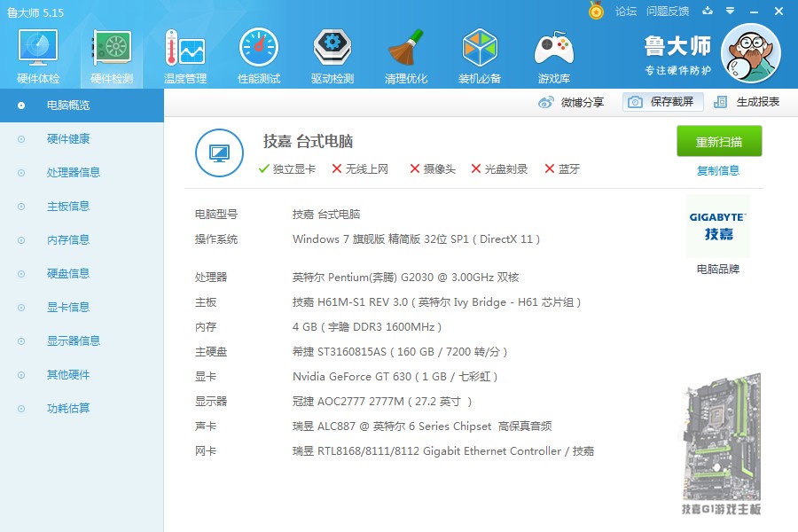Click the RTL8168 Gigabit Ethernet Controller value
This screenshot has width=798, height=532.
point(443,451)
